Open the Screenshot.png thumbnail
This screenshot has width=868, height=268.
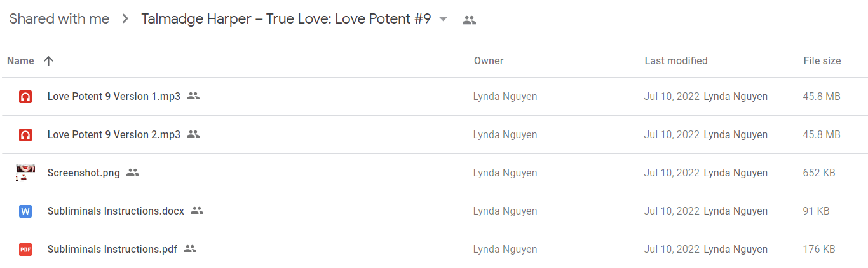(x=25, y=173)
